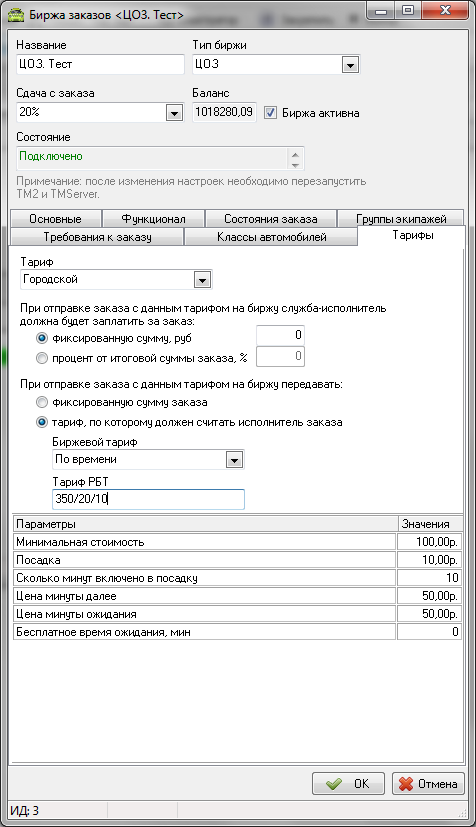Click the green checkmark OK button
This screenshot has width=476, height=827.
(x=348, y=784)
